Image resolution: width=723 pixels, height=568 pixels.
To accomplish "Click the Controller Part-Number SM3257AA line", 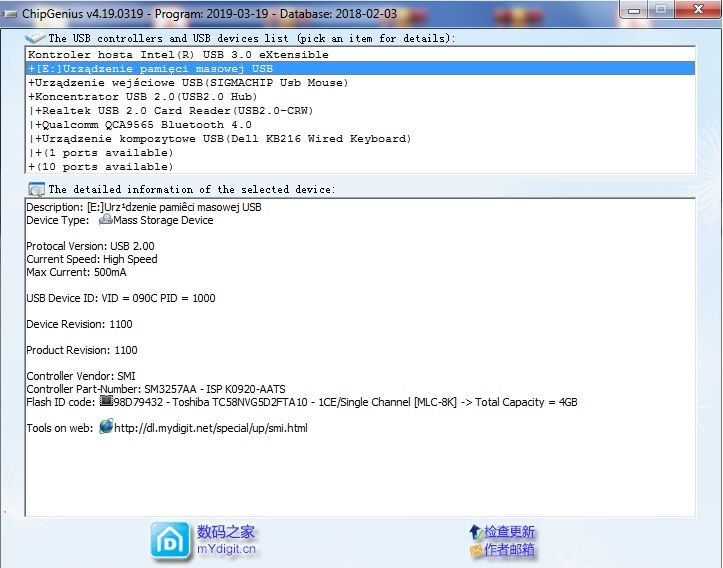I will pyautogui.click(x=156, y=389).
